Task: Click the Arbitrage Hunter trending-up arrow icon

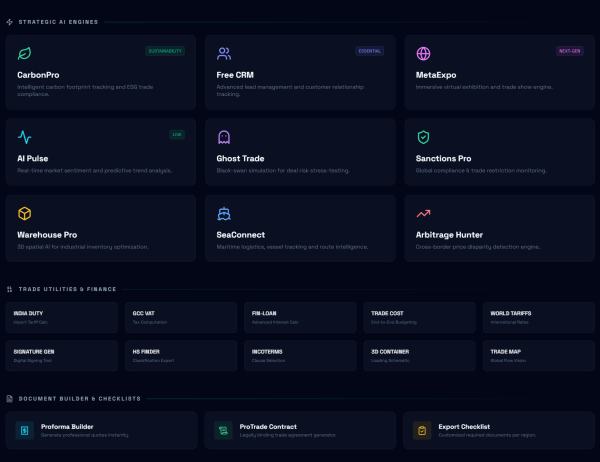Action: click(x=423, y=213)
